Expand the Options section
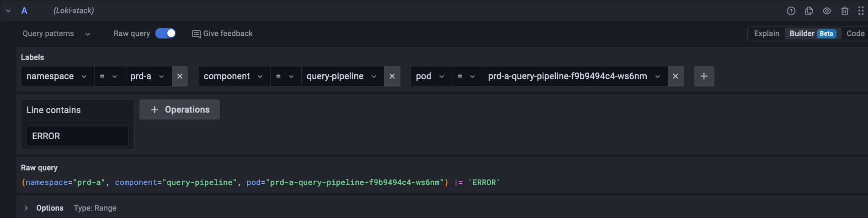 26,208
